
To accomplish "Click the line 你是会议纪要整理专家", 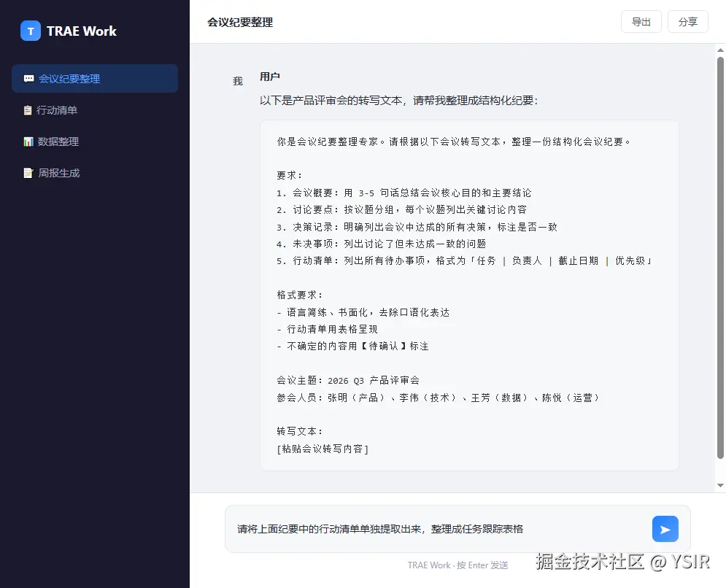I will point(454,142).
